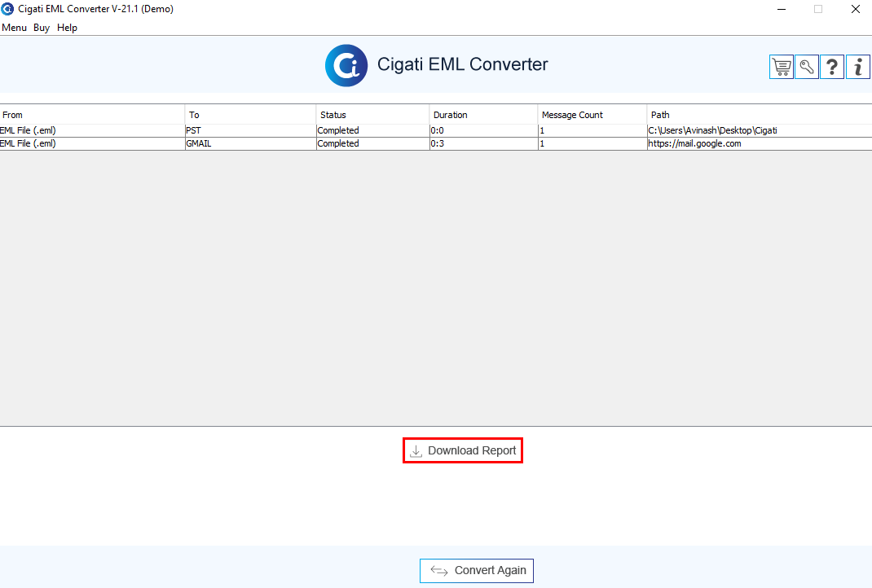This screenshot has height=588, width=872.
Task: Click the app icon in title bar
Action: click(x=7, y=9)
